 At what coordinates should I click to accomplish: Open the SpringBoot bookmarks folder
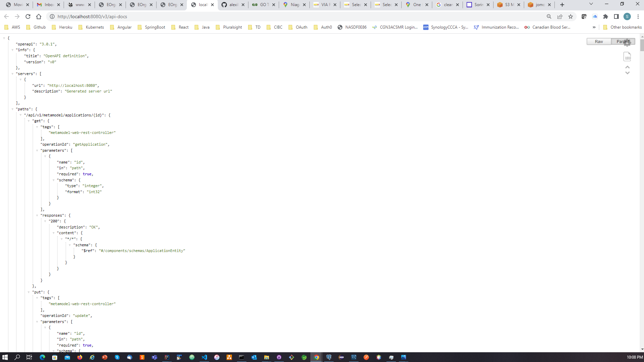pos(151,27)
